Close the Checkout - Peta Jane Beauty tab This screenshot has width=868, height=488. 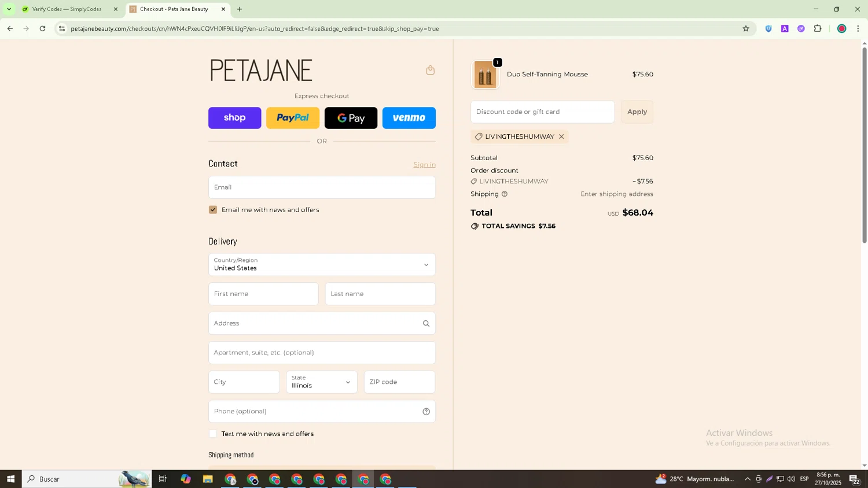pos(223,9)
